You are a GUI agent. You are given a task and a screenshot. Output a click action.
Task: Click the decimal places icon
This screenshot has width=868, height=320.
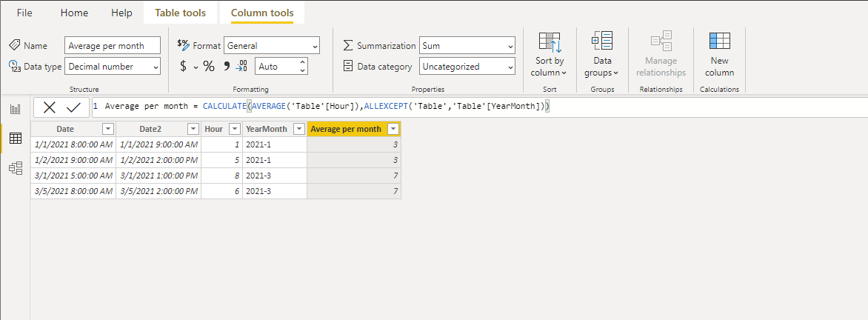point(242,67)
